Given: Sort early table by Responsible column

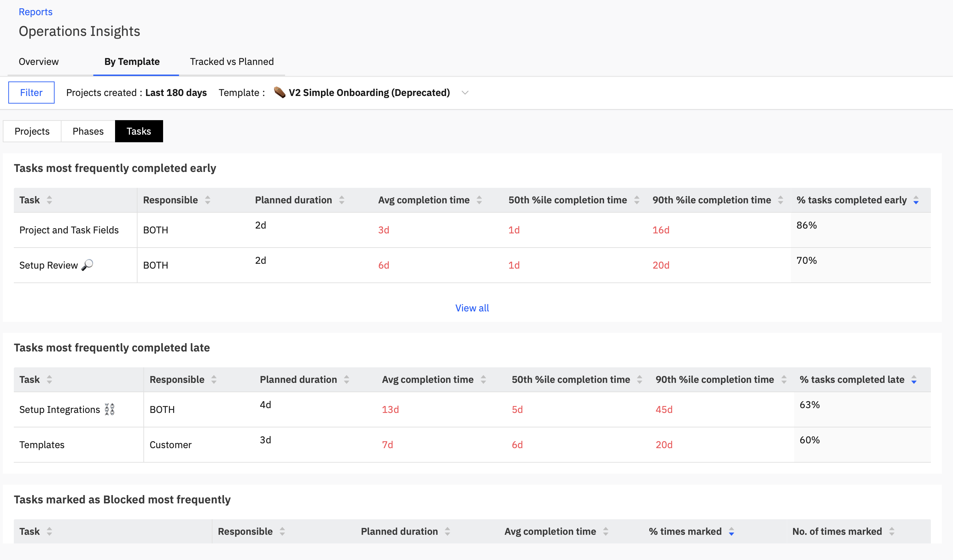Looking at the screenshot, I should coord(207,200).
